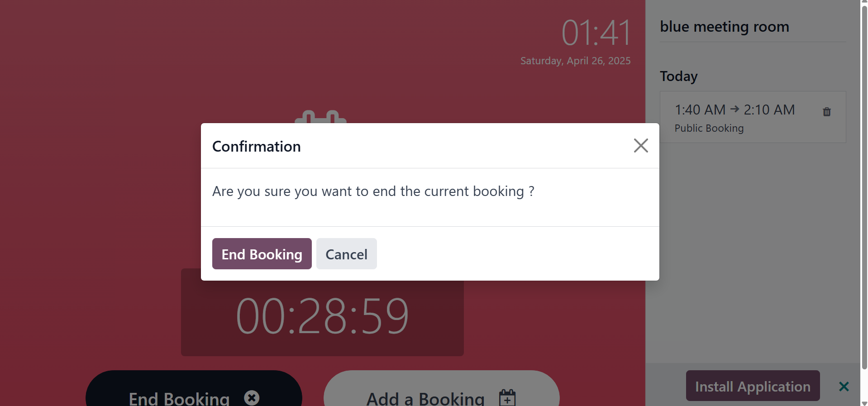868x406 pixels.
Task: Click the 1:40 AM to 2:10 AM time slot
Action: pyautogui.click(x=734, y=110)
